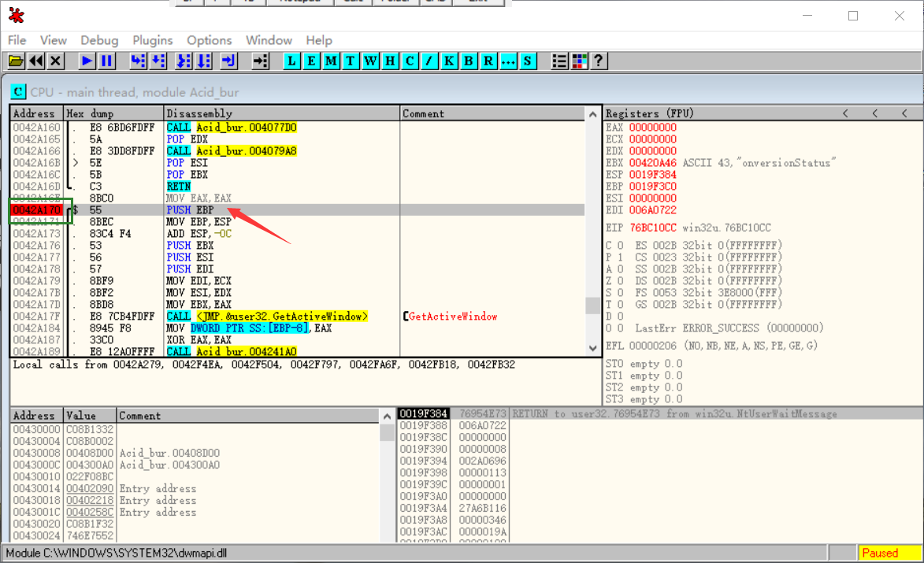Pause execution using the pause icon
924x563 pixels.
click(106, 61)
